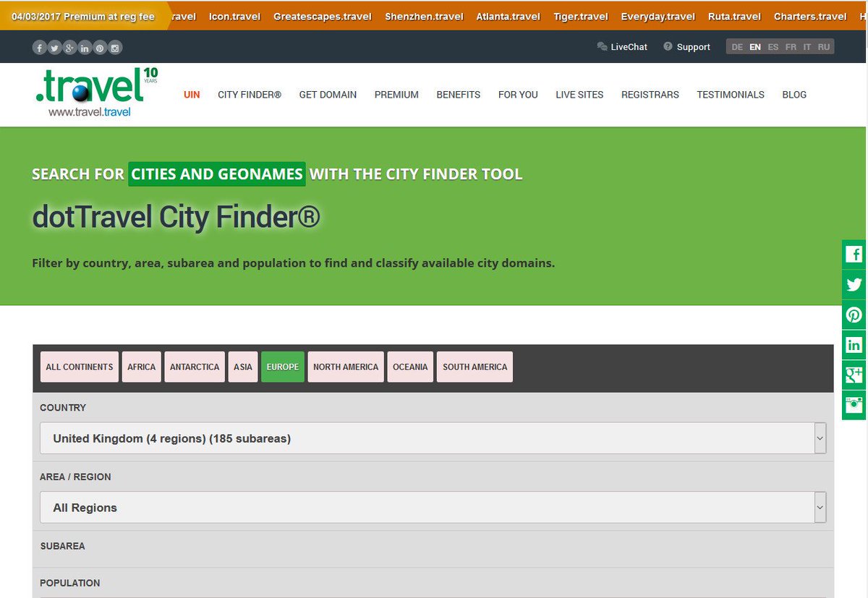The width and height of the screenshot is (868, 598).
Task: Open the FOR YOU menu item
Action: coord(518,95)
